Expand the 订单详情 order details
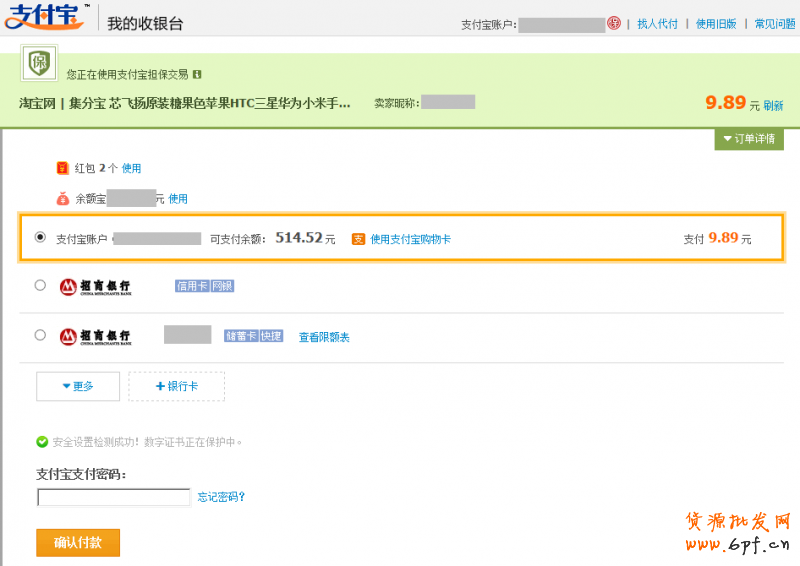The height and width of the screenshot is (566, 800). tap(749, 139)
